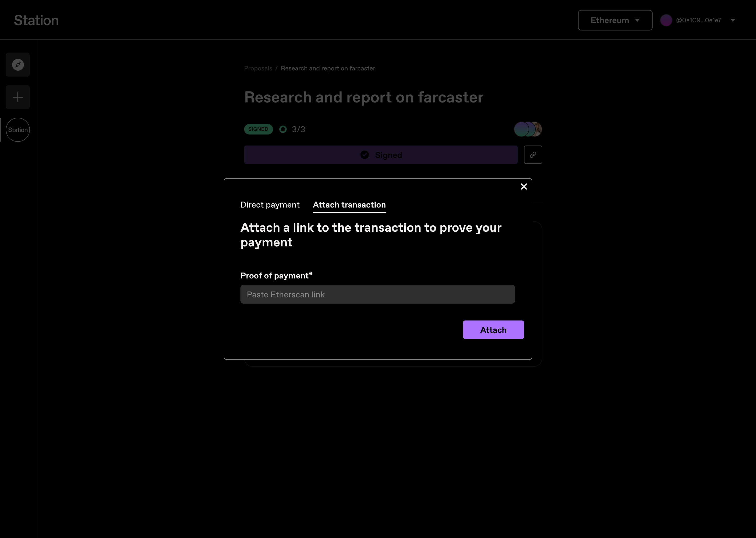
Task: Click the 3/3 signature count
Action: (298, 129)
